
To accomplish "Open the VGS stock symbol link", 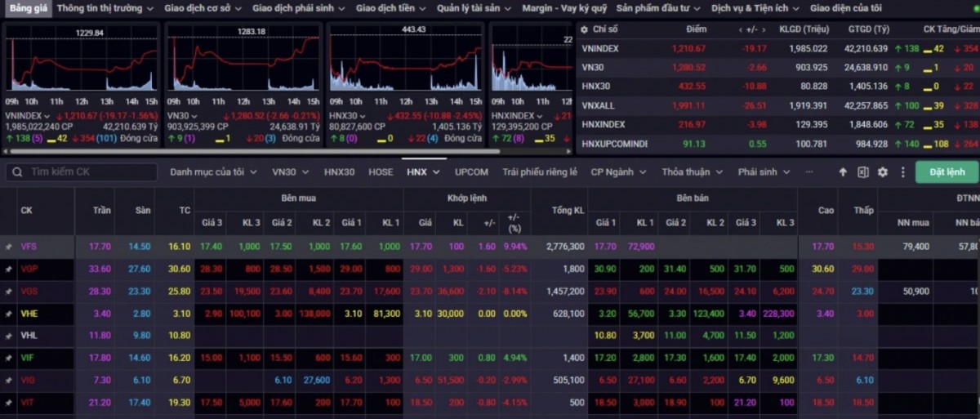I will [29, 291].
